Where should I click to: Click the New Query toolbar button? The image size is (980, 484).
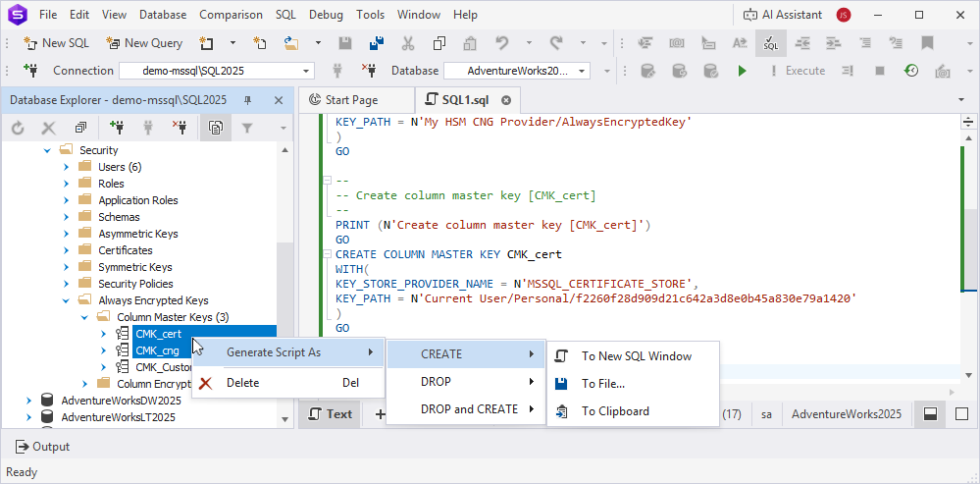pyautogui.click(x=144, y=43)
